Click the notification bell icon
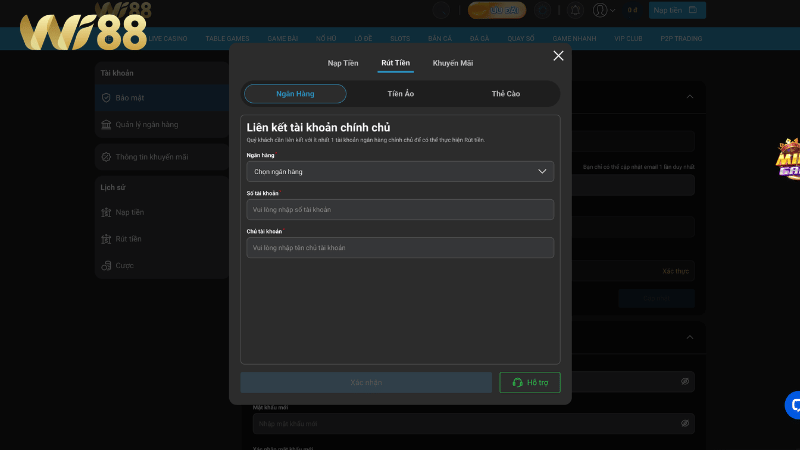The width and height of the screenshot is (800, 450). [x=575, y=10]
